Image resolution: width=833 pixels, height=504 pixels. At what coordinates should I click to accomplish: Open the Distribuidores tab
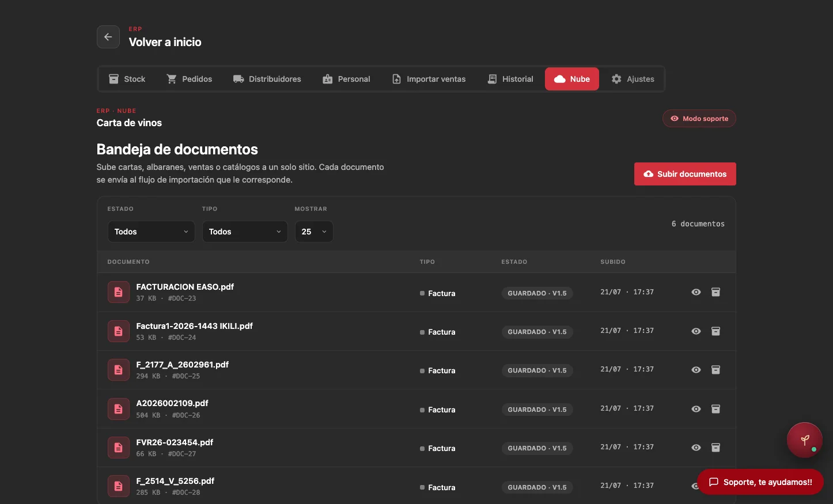267,79
